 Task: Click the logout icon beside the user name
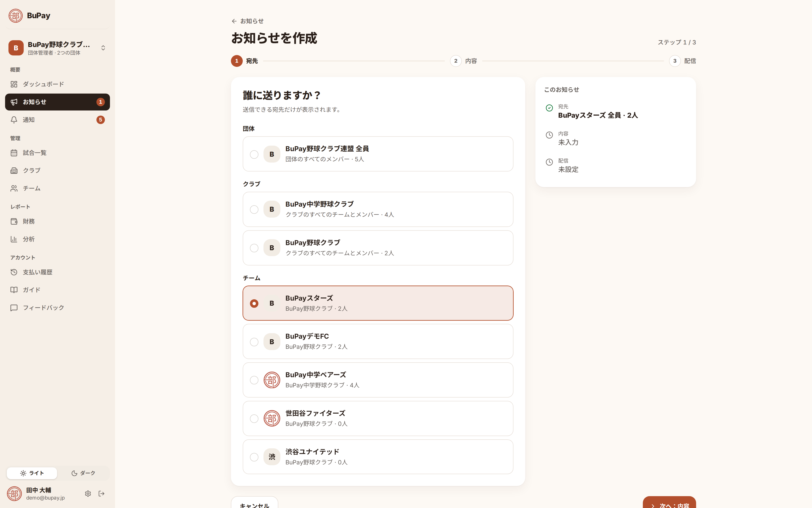102,494
